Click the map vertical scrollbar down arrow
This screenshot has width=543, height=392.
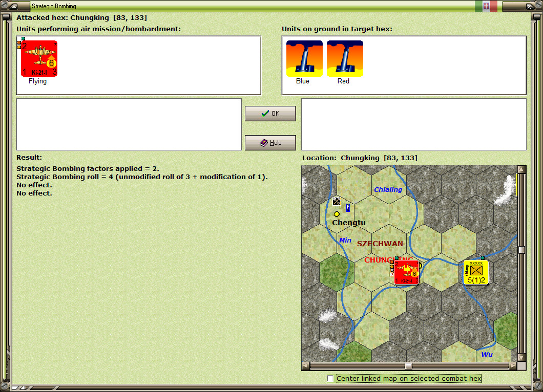[521, 357]
